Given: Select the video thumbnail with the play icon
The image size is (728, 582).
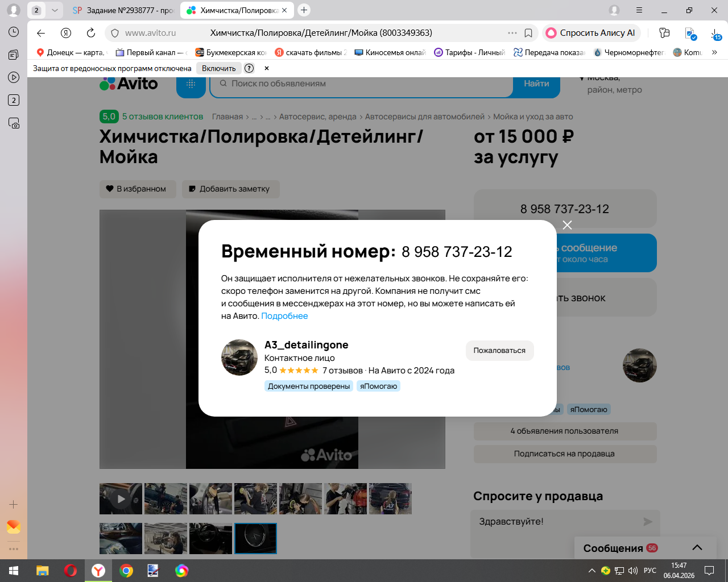Looking at the screenshot, I should pyautogui.click(x=121, y=498).
